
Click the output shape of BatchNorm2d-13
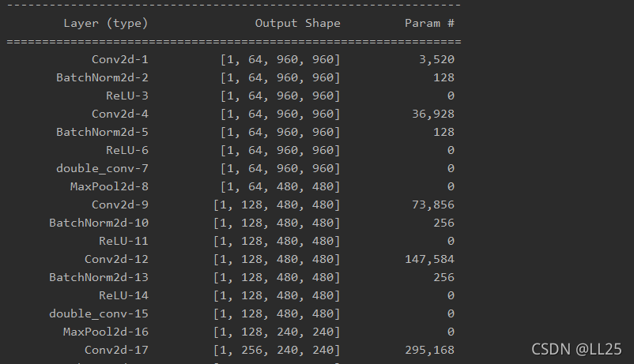click(x=277, y=278)
